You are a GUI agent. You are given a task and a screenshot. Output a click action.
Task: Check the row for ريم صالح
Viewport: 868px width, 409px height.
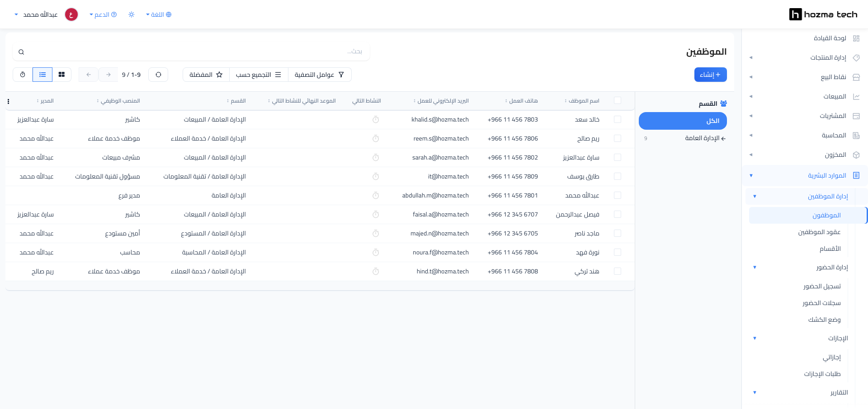click(618, 138)
